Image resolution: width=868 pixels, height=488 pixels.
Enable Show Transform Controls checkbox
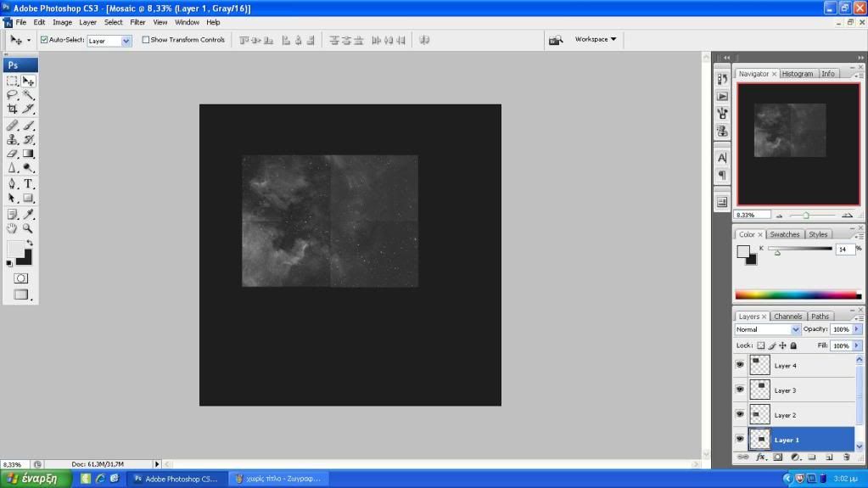point(146,40)
